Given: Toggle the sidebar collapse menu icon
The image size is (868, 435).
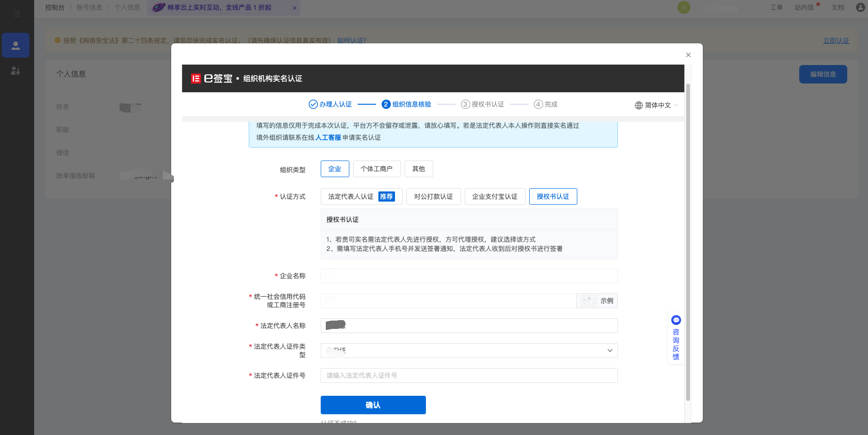Looking at the screenshot, I should click(x=17, y=13).
